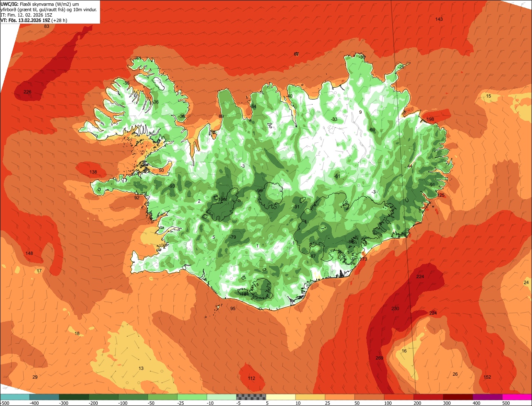Click the '226' flux value northwest of Iceland

click(27, 92)
